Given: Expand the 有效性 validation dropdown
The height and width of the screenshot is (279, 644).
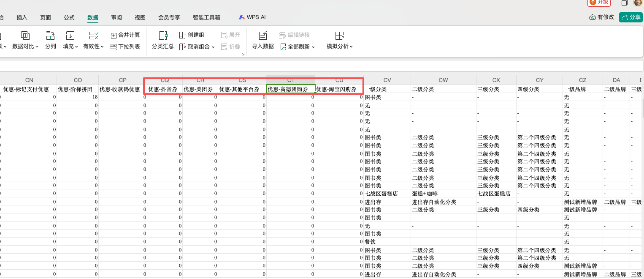Looking at the screenshot, I should (102, 46).
